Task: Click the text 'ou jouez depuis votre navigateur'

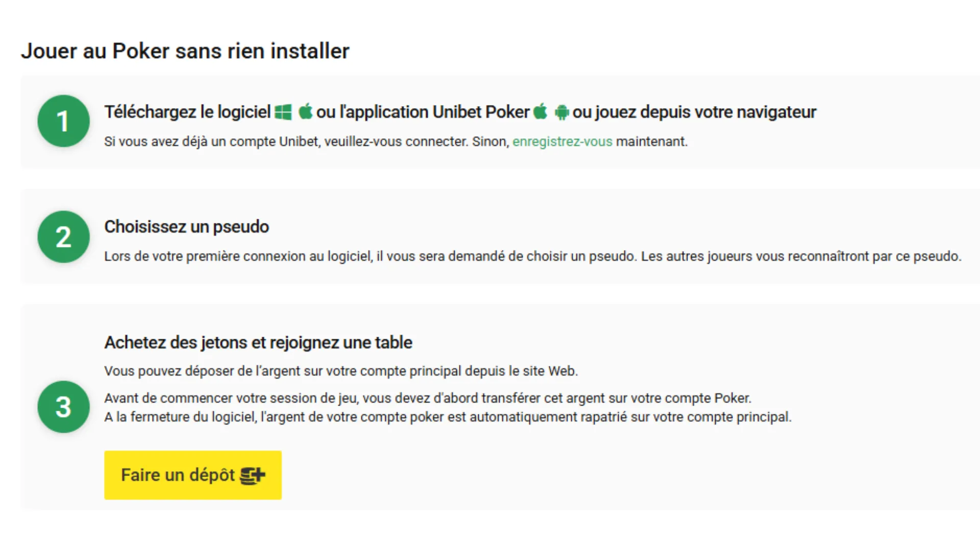Action: (x=694, y=112)
